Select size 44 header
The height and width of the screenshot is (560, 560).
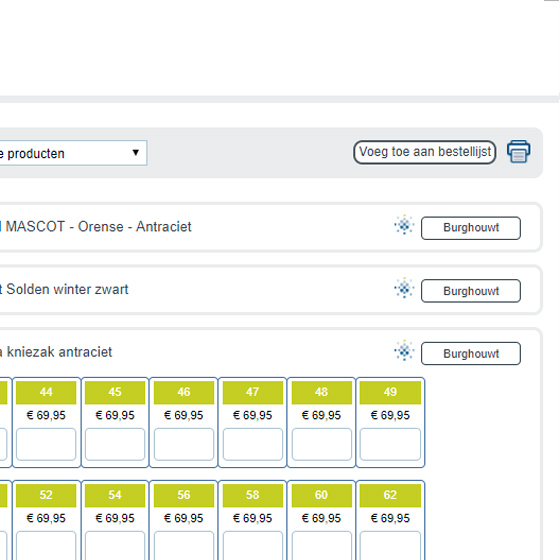tap(46, 392)
